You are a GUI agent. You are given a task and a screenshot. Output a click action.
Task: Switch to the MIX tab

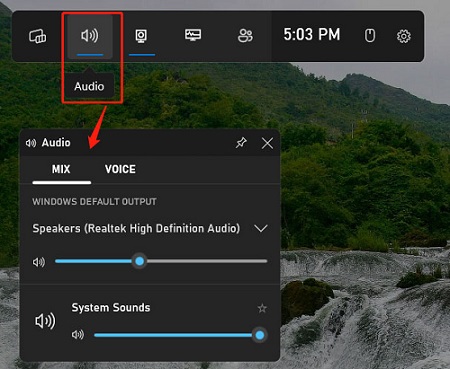click(x=61, y=169)
